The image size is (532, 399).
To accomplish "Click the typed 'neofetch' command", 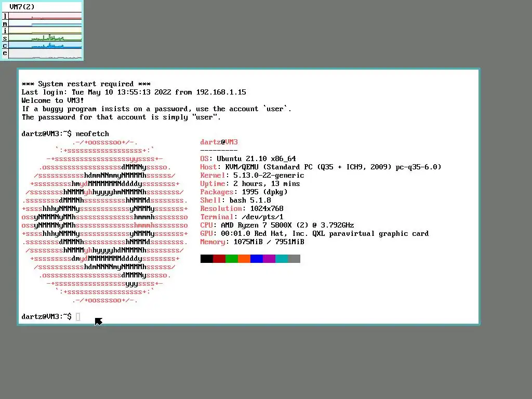I will pos(92,134).
